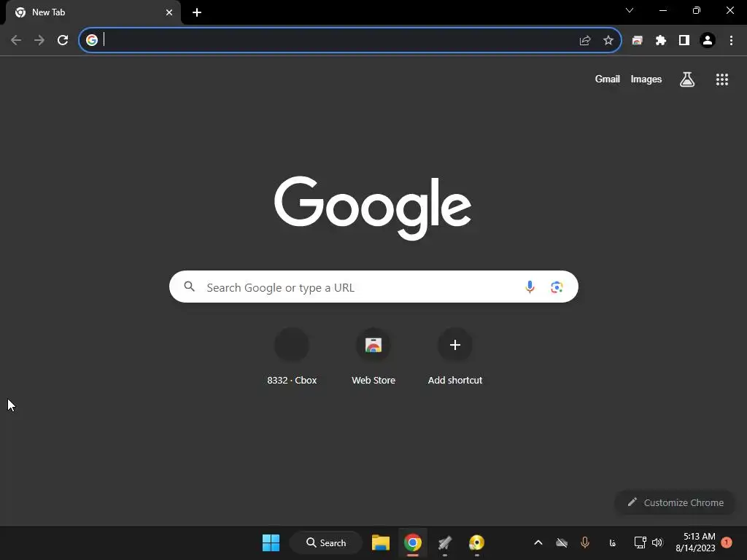Viewport: 747px width, 560px height.
Task: Click the Google logo
Action: click(x=373, y=208)
